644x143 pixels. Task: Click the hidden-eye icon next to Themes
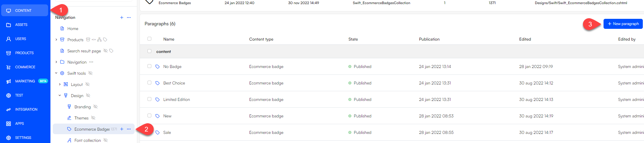93,118
